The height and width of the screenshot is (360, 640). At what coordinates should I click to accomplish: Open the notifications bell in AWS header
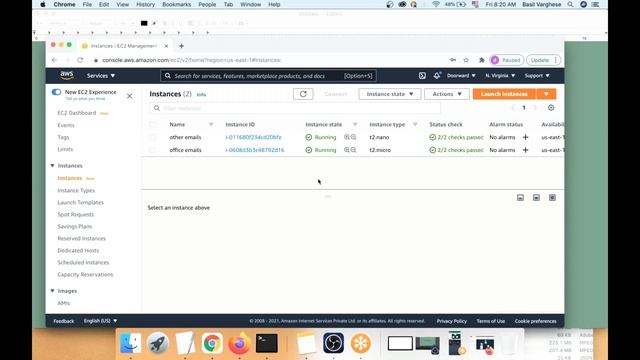[x=437, y=76]
